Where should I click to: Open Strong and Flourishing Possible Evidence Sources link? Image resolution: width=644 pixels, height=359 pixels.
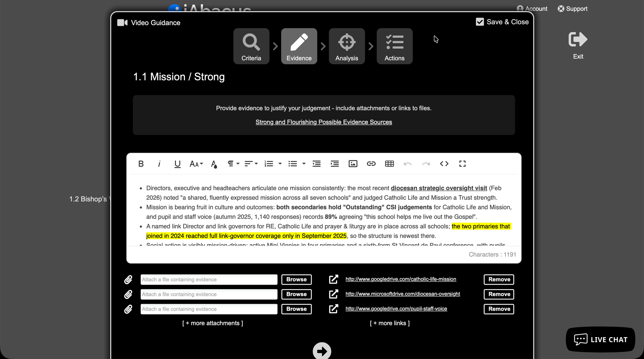pyautogui.click(x=324, y=122)
